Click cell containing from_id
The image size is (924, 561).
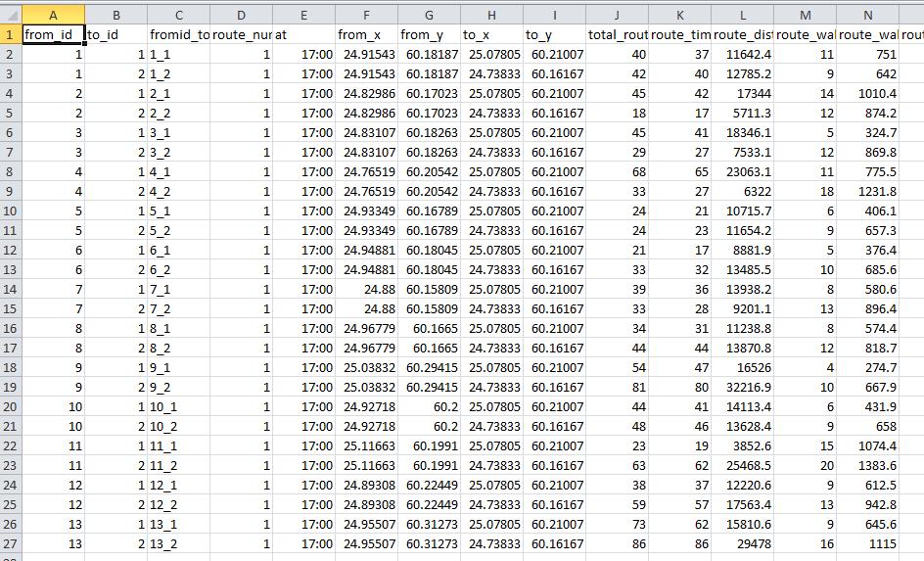[x=53, y=35]
